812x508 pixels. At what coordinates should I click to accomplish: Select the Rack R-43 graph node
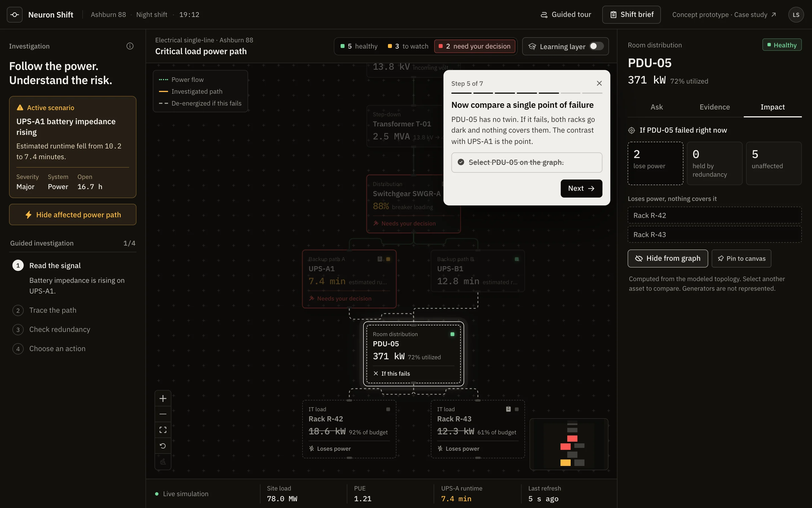477,429
